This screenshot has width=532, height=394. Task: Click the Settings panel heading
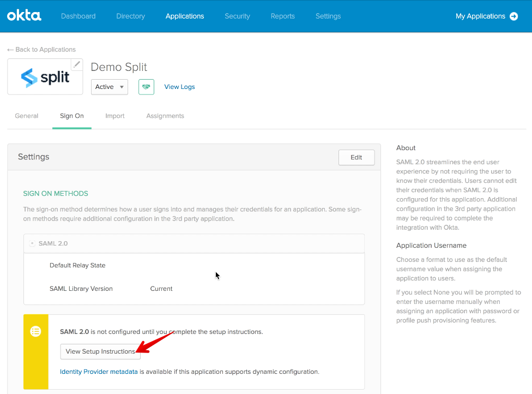34,157
